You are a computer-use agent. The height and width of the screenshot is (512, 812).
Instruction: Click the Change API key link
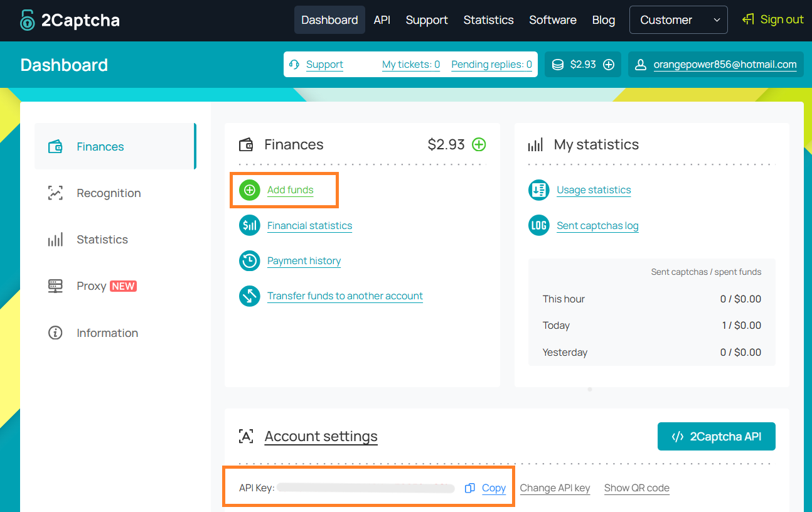pos(555,488)
